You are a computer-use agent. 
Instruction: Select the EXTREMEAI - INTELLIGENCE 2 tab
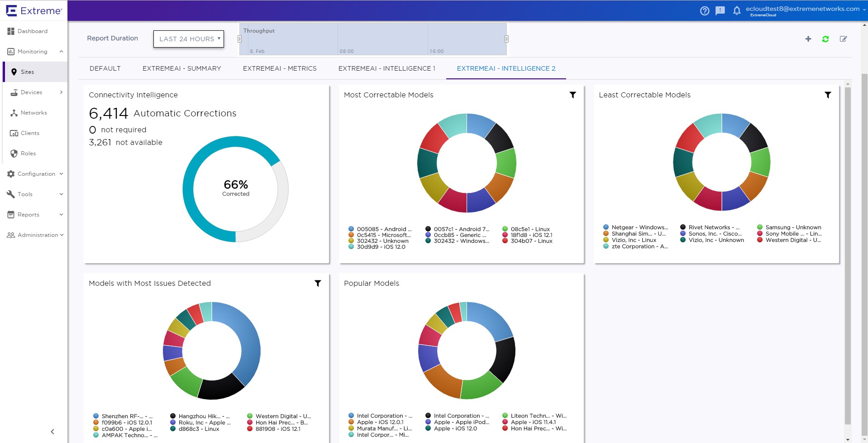pos(506,68)
